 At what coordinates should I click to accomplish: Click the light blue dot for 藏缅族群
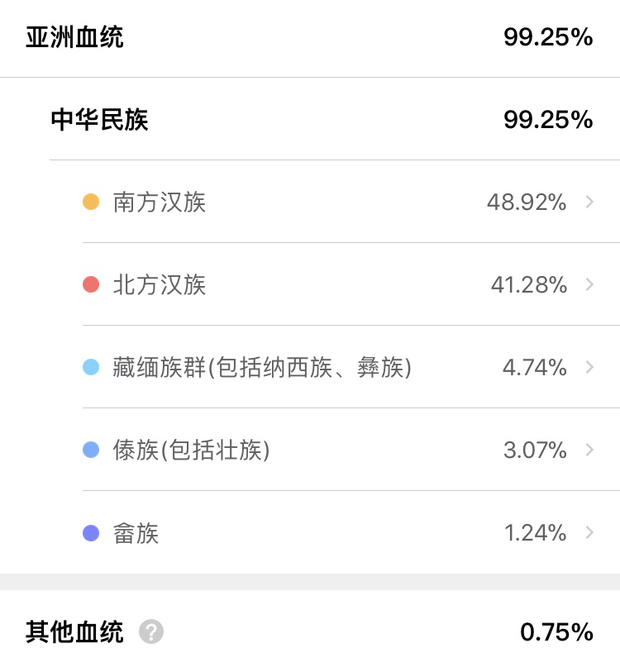coord(91,367)
